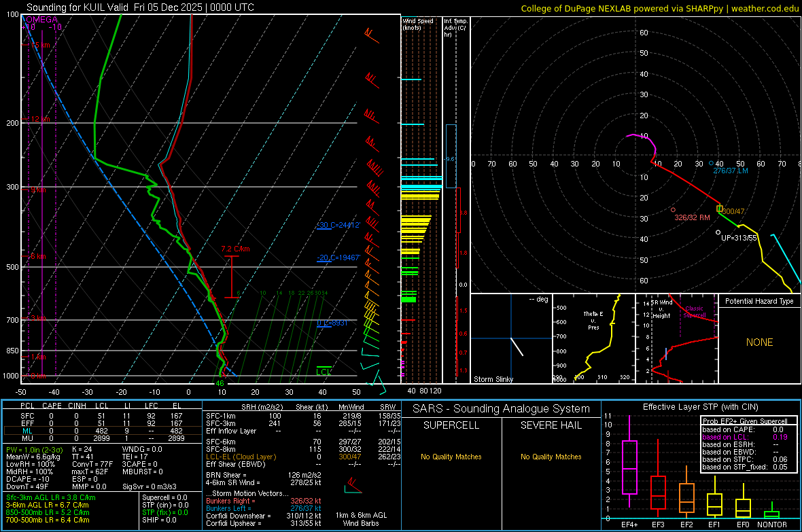
Task: Click the 15 km height marker
Action: tap(40, 45)
